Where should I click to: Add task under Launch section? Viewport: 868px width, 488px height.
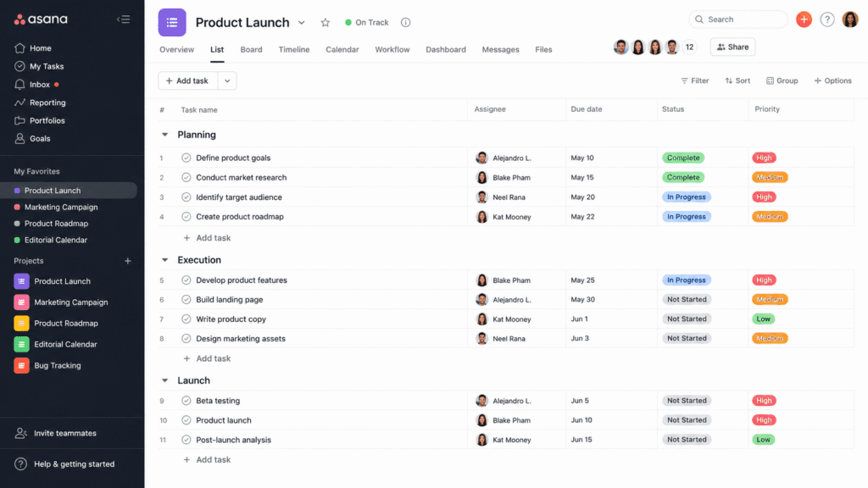(207, 460)
